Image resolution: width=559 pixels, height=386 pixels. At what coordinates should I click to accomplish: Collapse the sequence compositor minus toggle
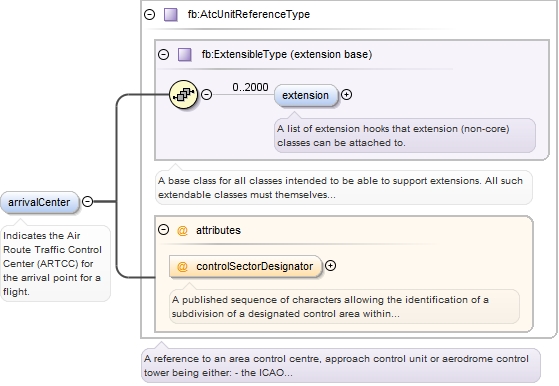click(206, 94)
